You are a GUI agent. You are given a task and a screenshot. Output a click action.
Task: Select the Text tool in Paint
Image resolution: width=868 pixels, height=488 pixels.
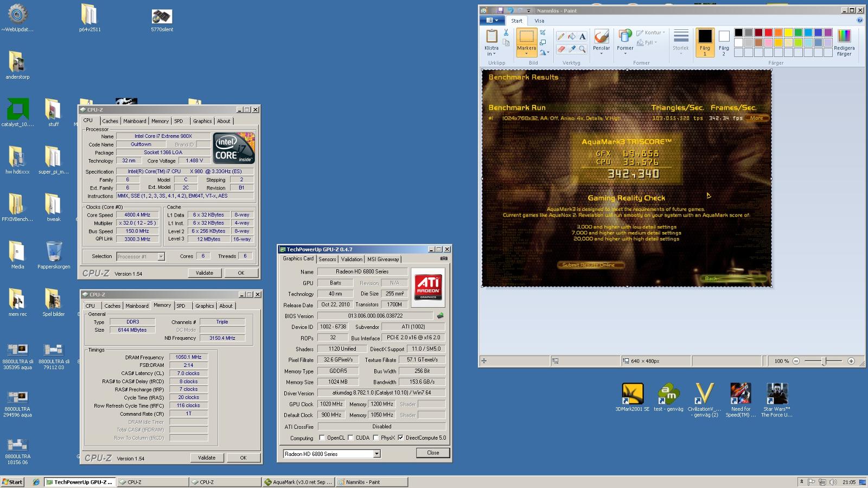(582, 36)
